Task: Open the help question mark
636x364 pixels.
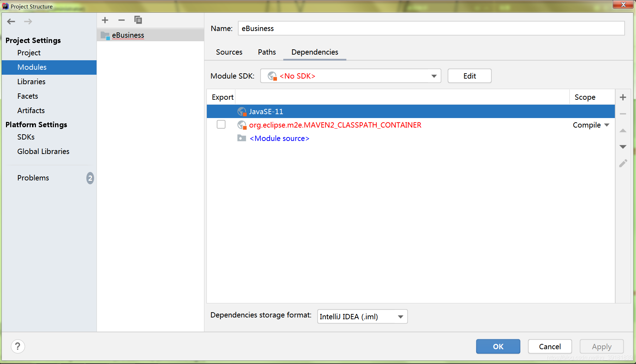Action: 18,346
